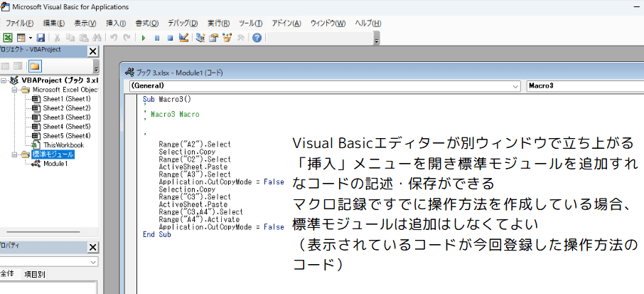
Task: Click the View Object icon in project pane
Action: [18, 65]
